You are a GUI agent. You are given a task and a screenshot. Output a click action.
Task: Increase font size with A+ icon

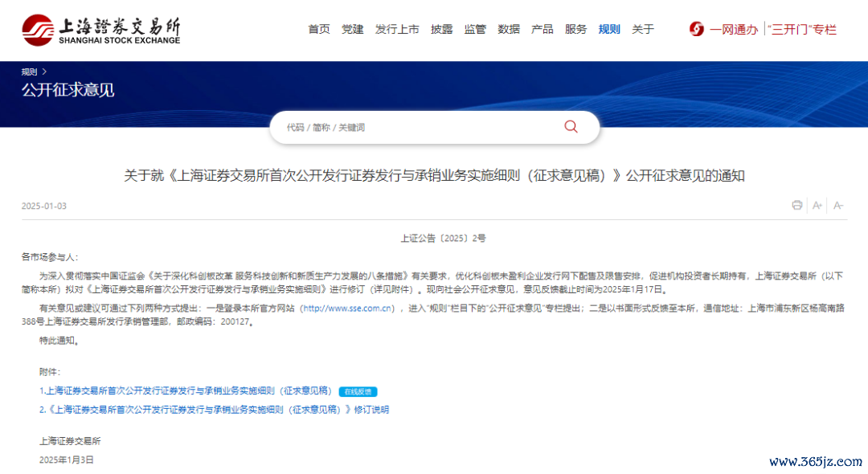point(817,205)
